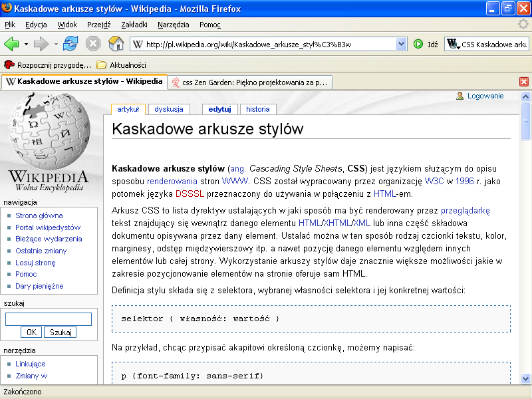Click the Linkujące tools link
The height and width of the screenshot is (399, 532).
31,364
